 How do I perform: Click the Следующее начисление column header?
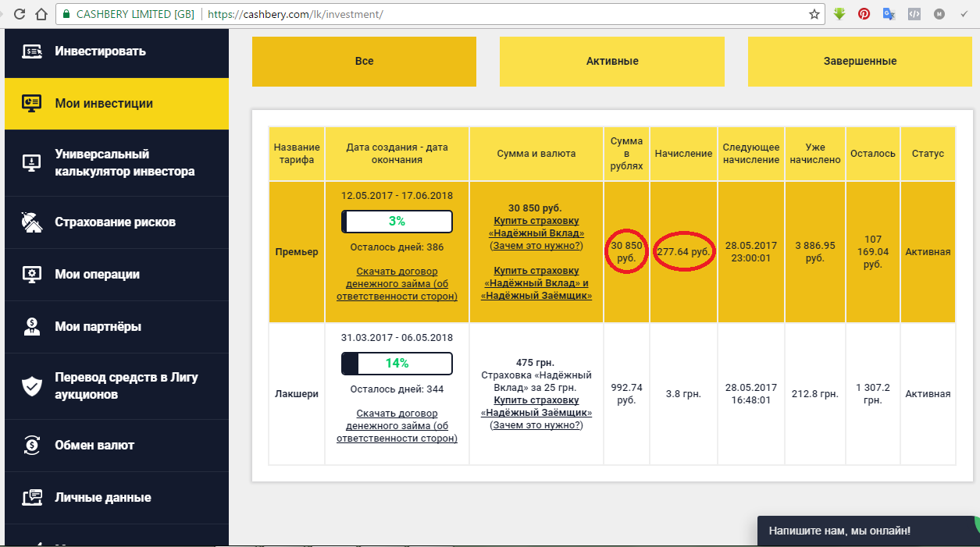point(750,154)
